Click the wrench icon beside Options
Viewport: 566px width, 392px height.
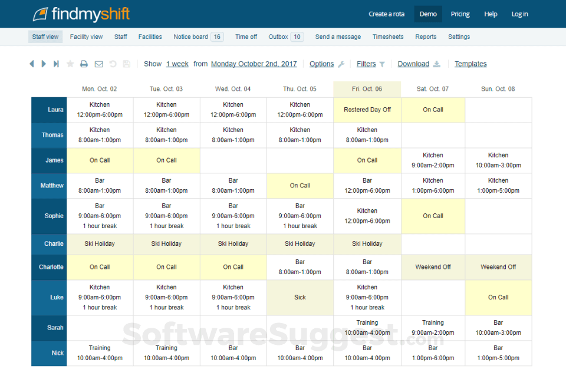point(340,64)
